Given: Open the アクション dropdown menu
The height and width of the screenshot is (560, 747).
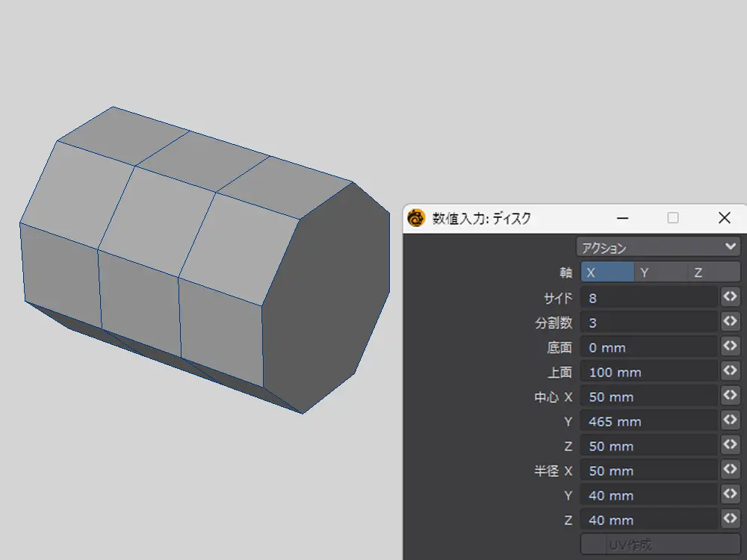Looking at the screenshot, I should pyautogui.click(x=658, y=247).
